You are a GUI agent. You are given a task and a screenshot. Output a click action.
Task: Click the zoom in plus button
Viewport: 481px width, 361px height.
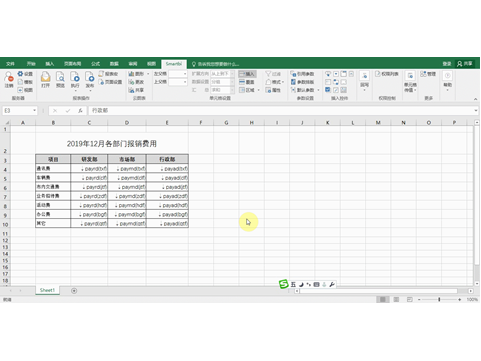click(x=460, y=300)
